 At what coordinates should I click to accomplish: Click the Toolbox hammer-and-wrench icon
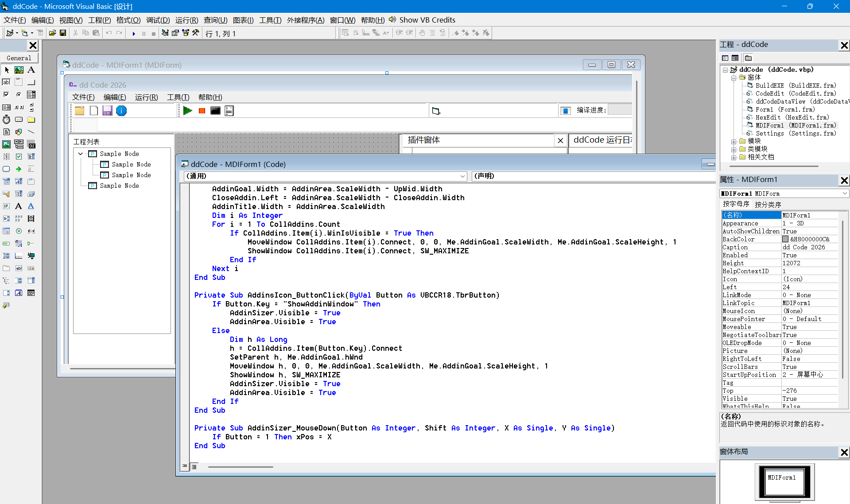(x=196, y=33)
